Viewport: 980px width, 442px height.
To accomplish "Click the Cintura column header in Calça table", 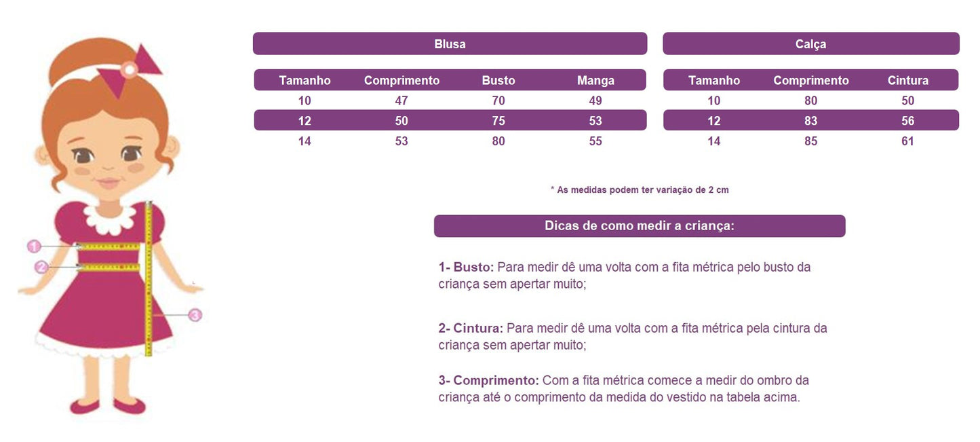I will coord(908,80).
